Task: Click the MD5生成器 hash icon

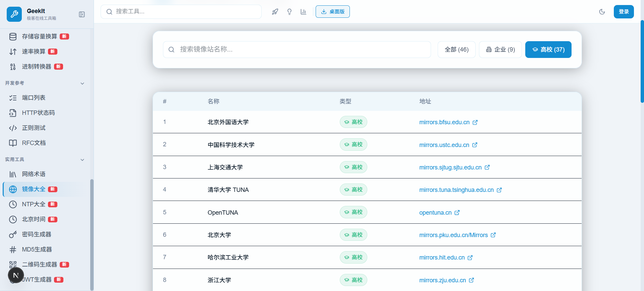Action: (x=13, y=249)
